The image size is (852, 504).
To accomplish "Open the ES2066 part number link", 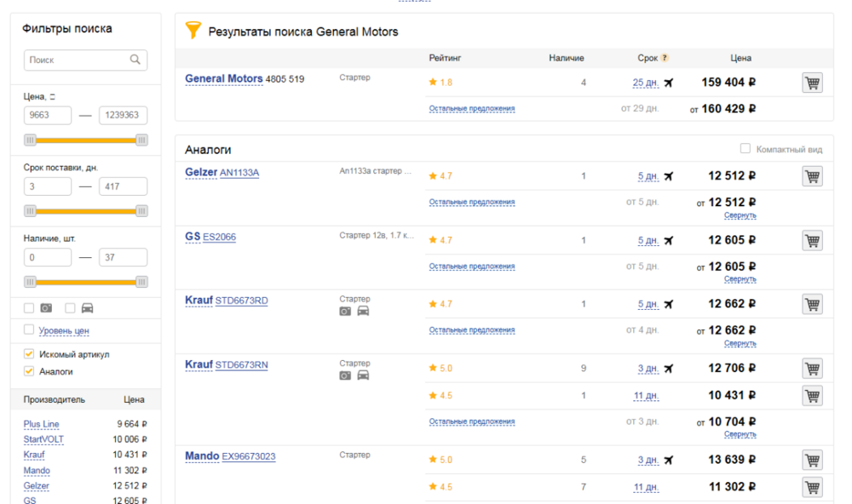I will [219, 237].
